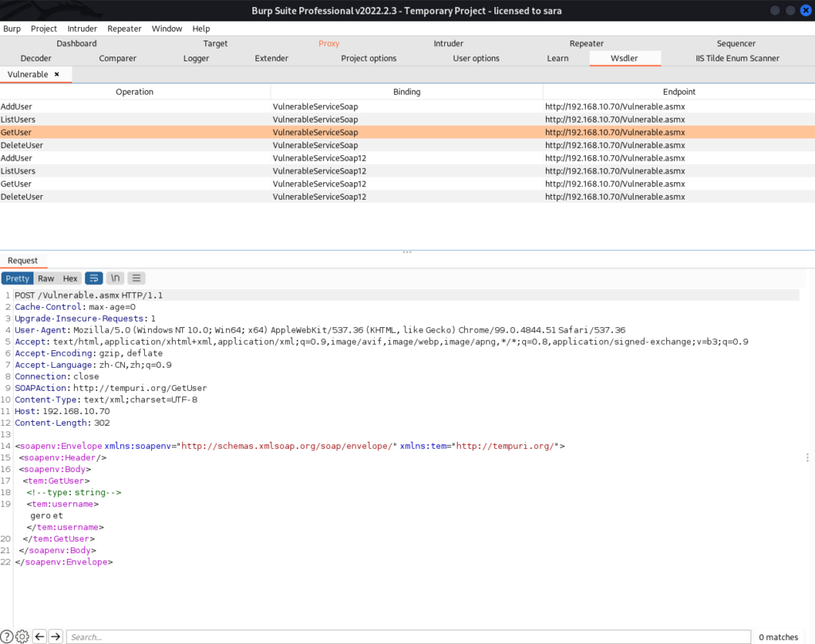Open the Project menu

(44, 29)
